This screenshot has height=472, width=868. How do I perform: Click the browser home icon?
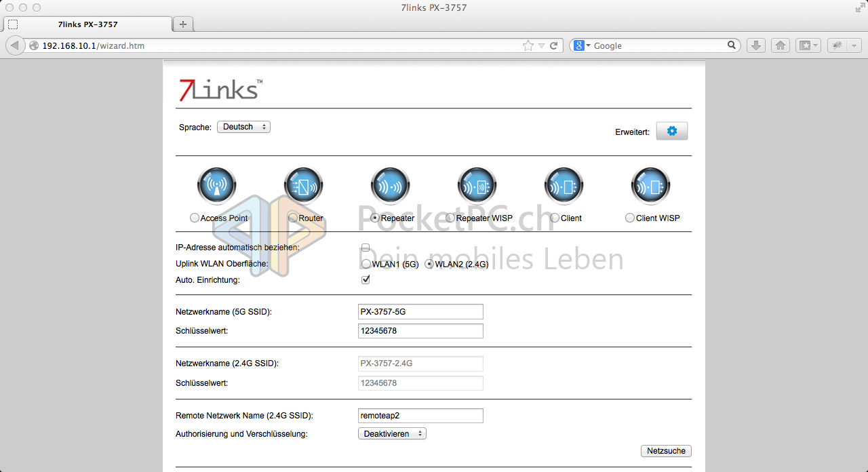tap(781, 45)
